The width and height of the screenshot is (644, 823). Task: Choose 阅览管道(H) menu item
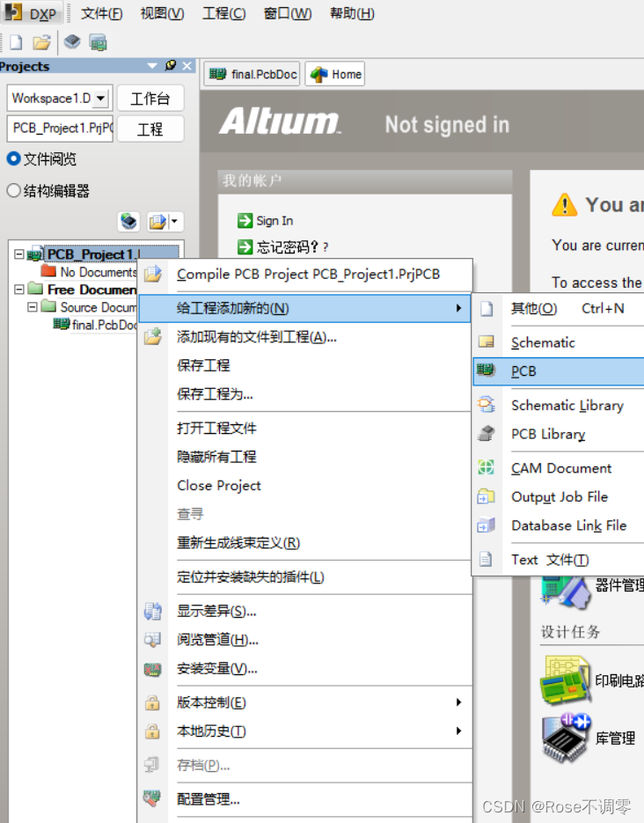(305, 640)
